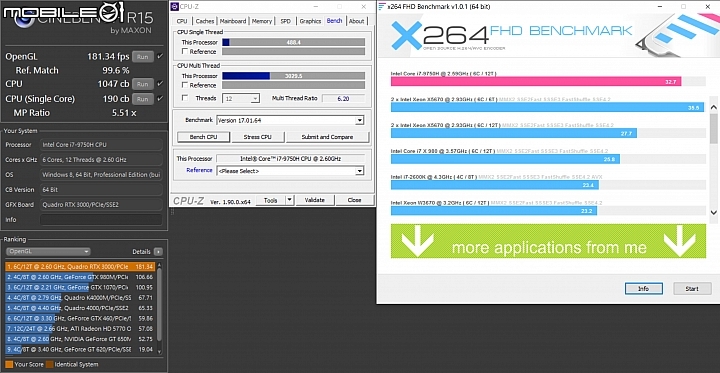Click the Tools button in CPU-Z
This screenshot has height=373, width=720.
coord(270,200)
